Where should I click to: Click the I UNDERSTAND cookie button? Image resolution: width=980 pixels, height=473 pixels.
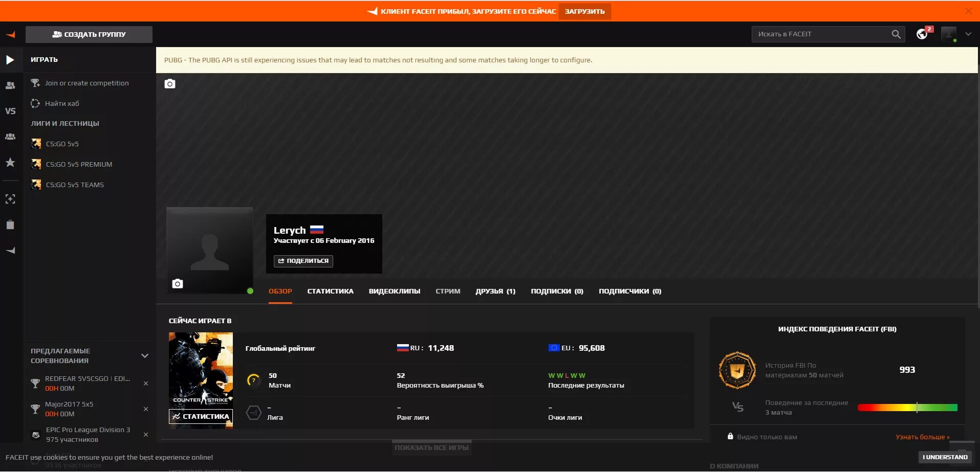click(945, 457)
